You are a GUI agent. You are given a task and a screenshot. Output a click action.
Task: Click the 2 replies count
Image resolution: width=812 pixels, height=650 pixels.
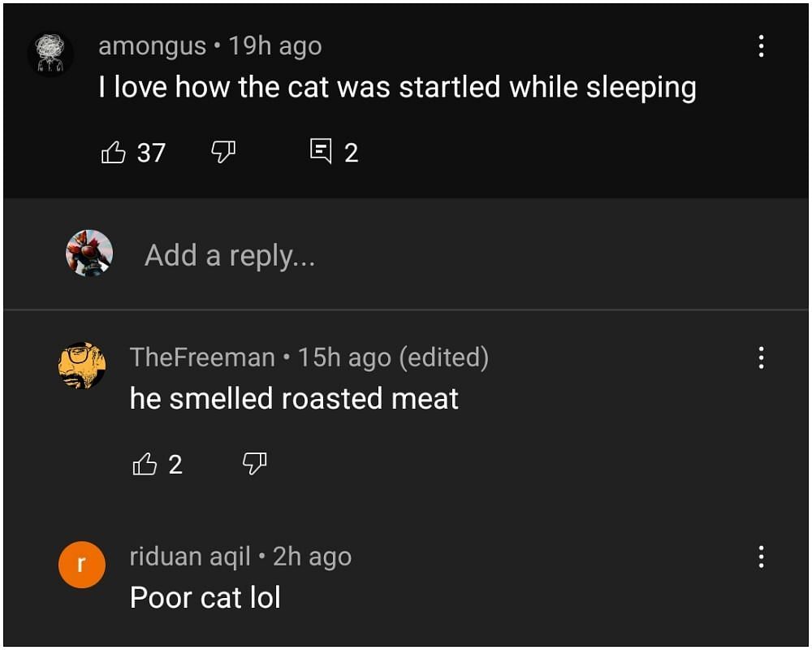tap(351, 153)
